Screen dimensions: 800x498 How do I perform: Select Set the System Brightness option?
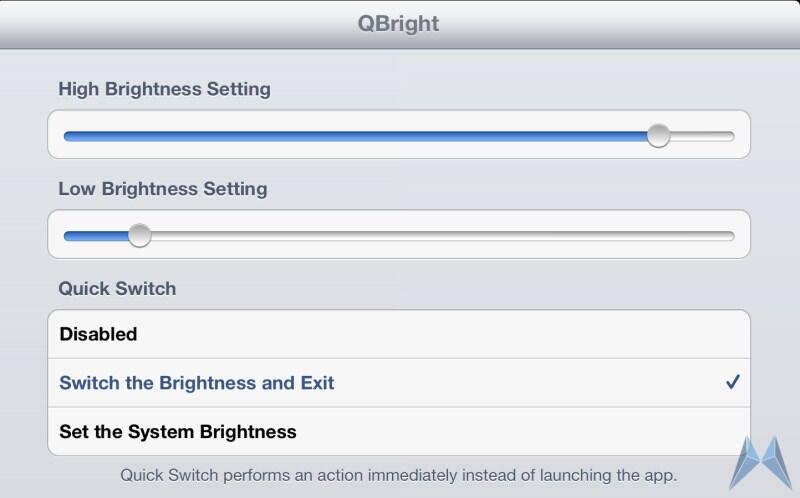coord(399,431)
